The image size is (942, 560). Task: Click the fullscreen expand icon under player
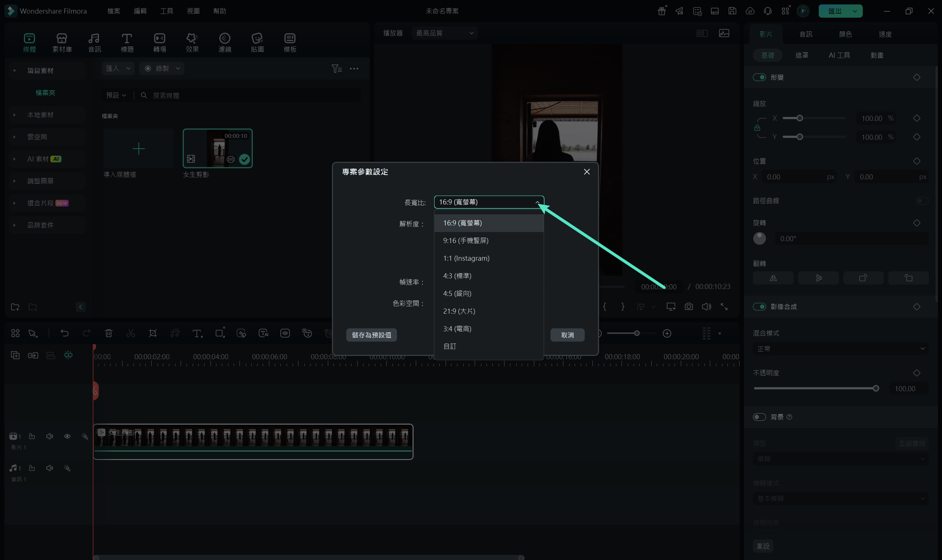coord(724,307)
